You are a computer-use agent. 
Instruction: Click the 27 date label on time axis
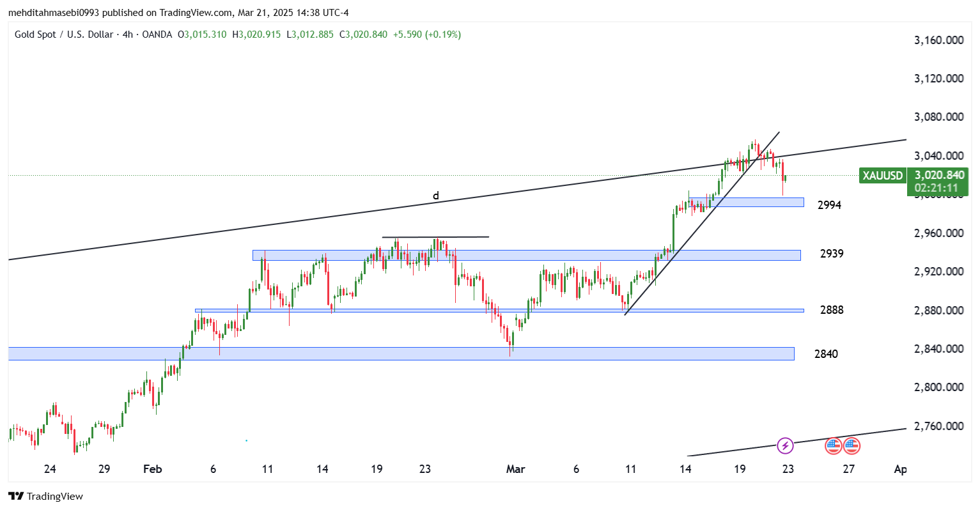click(848, 469)
